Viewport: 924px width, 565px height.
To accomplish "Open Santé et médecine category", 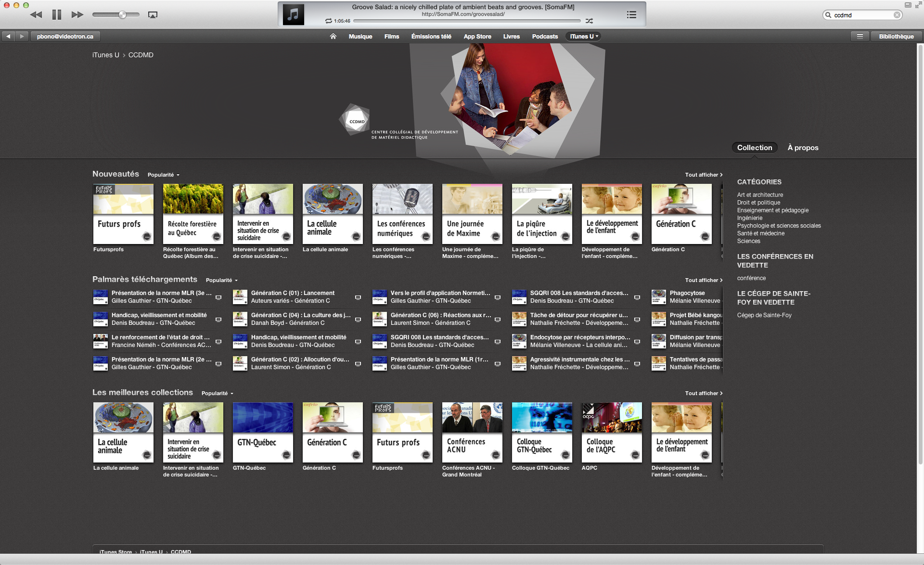I will [x=760, y=233].
